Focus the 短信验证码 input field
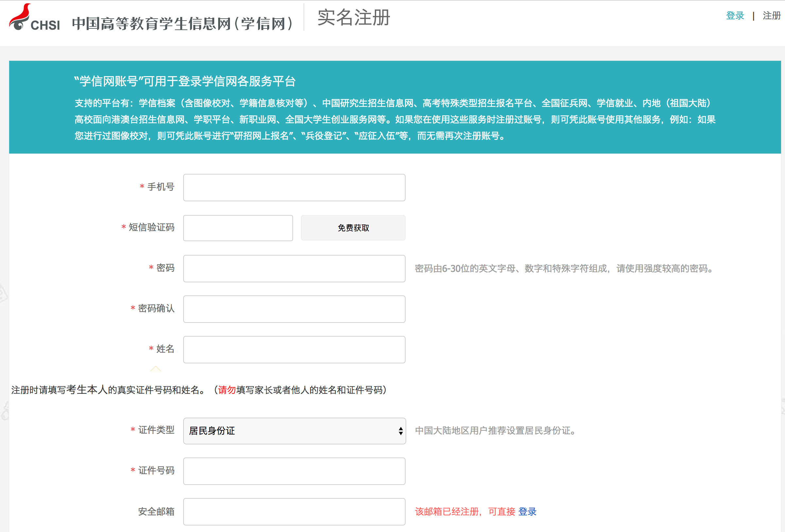The width and height of the screenshot is (785, 532). [238, 228]
